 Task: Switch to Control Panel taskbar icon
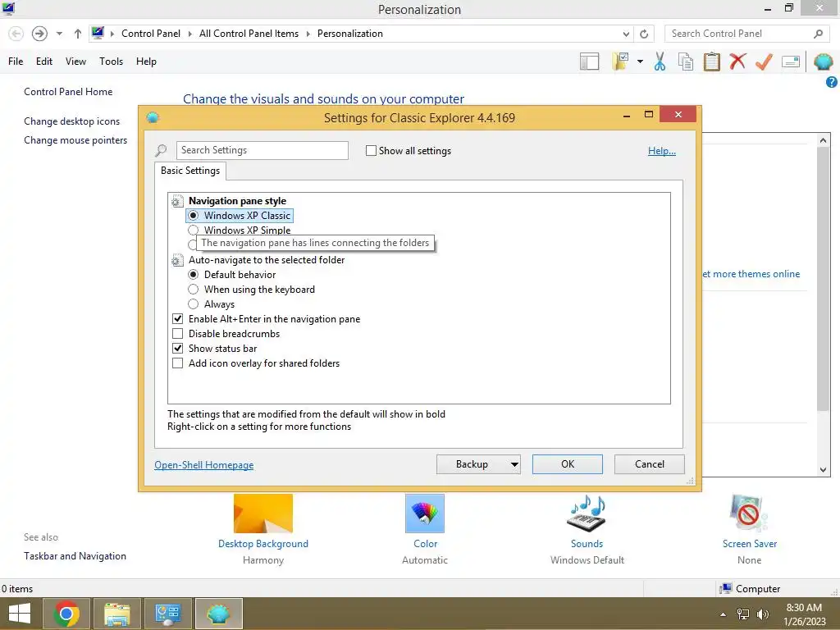click(x=167, y=614)
